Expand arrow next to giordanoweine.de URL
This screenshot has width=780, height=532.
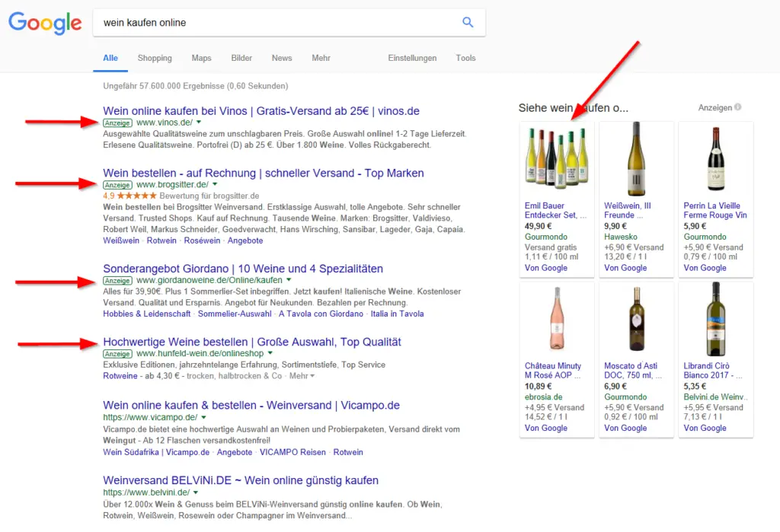289,280
